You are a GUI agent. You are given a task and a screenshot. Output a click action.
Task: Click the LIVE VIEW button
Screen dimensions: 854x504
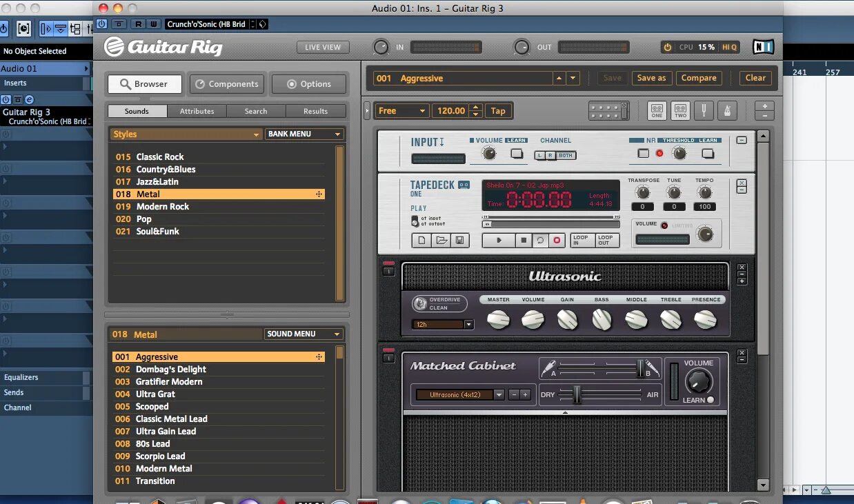(323, 47)
